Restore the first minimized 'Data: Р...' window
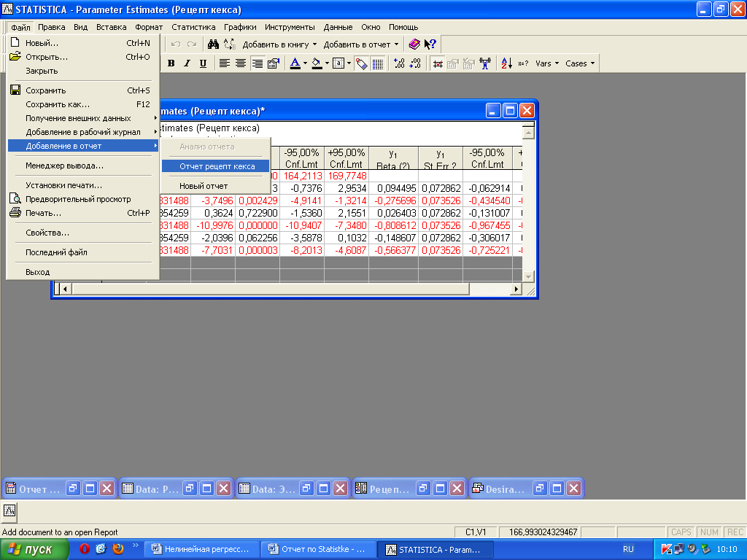The image size is (747, 560). click(190, 488)
